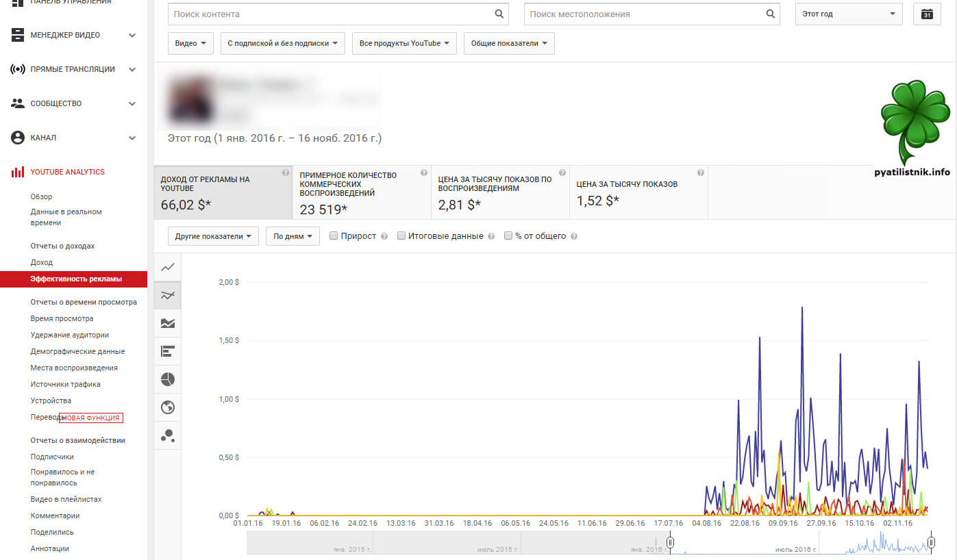
Task: Enable the % от общего checkbox
Action: coord(508,236)
